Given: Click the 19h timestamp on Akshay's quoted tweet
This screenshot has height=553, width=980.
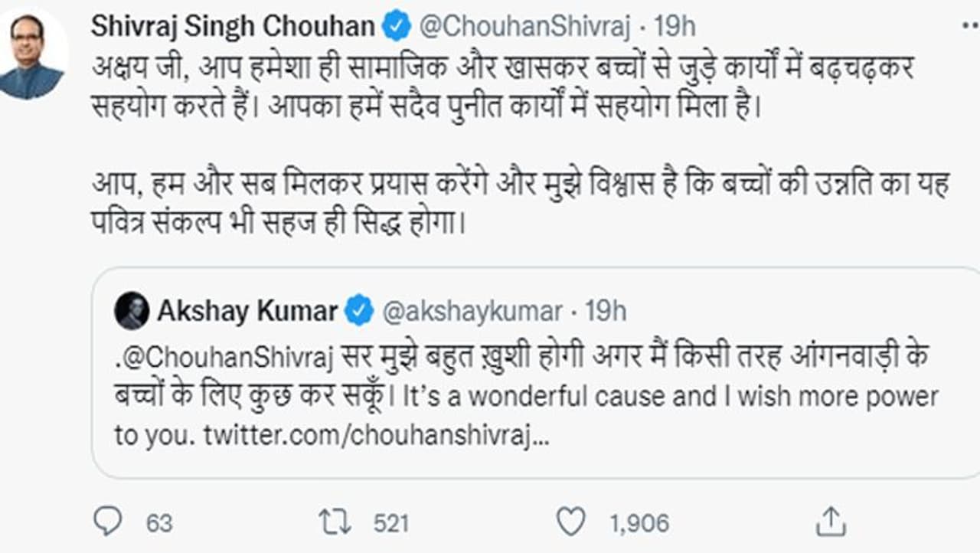Looking at the screenshot, I should [605, 311].
